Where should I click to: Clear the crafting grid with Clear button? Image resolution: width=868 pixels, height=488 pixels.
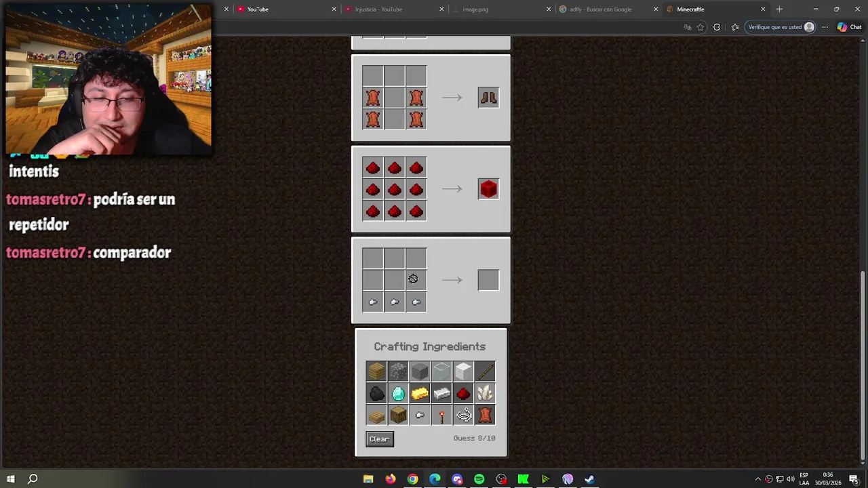379,439
